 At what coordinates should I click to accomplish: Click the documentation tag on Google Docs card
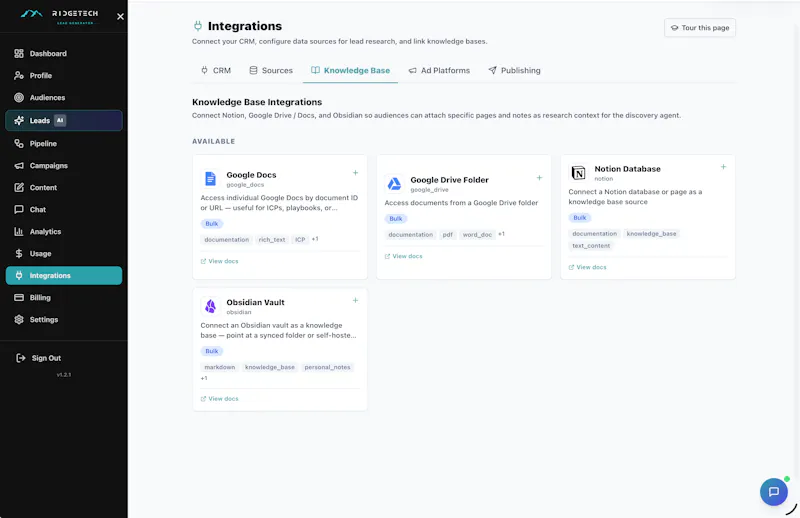[x=227, y=239]
